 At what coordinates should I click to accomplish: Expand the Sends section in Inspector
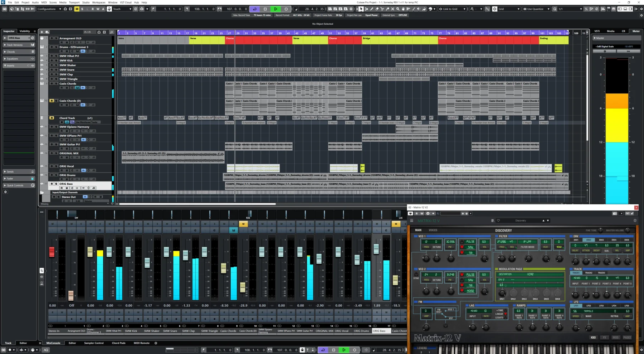[x=19, y=171]
